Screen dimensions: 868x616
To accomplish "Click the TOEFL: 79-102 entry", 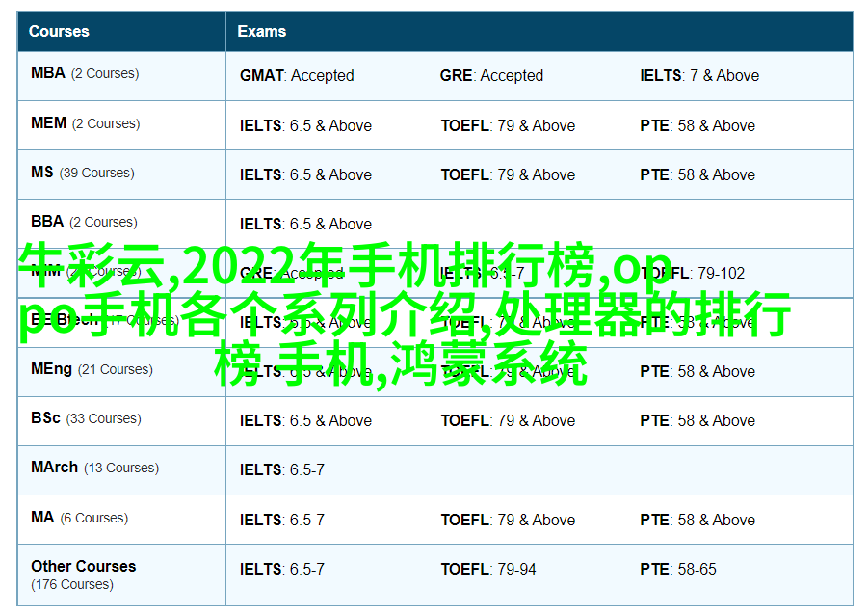I will [x=692, y=273].
